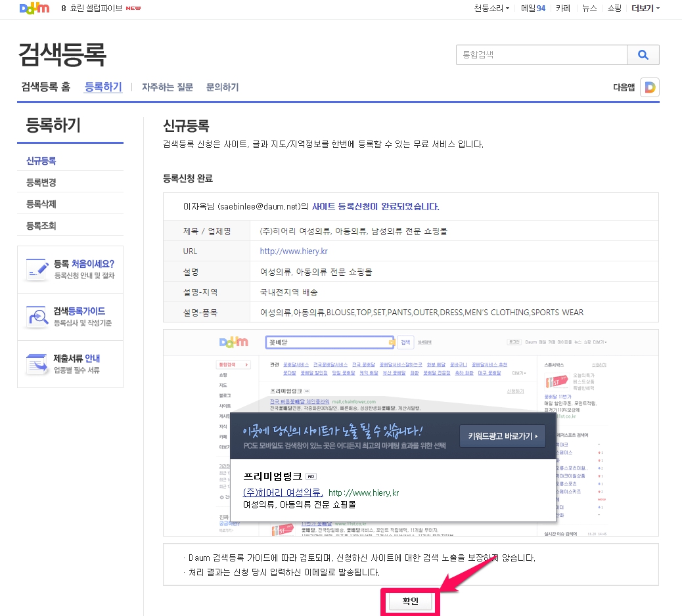This screenshot has height=616, width=682.
Task: Open the 더보기 dropdown at top right
Action: click(643, 9)
